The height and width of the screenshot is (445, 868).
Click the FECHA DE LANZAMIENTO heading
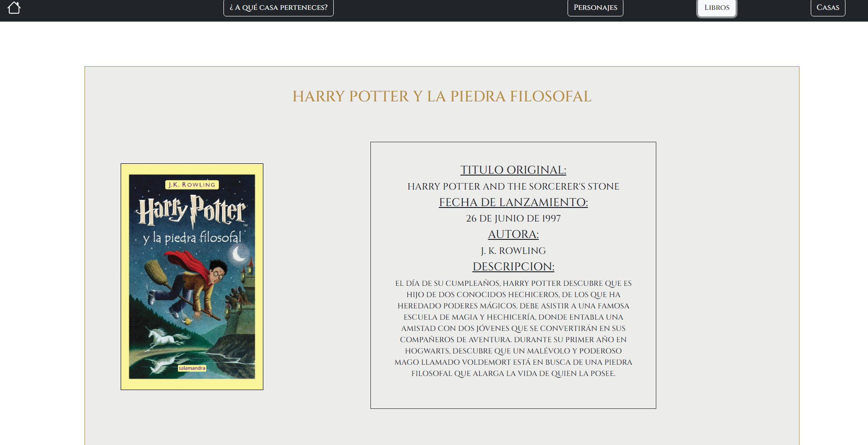(x=513, y=202)
